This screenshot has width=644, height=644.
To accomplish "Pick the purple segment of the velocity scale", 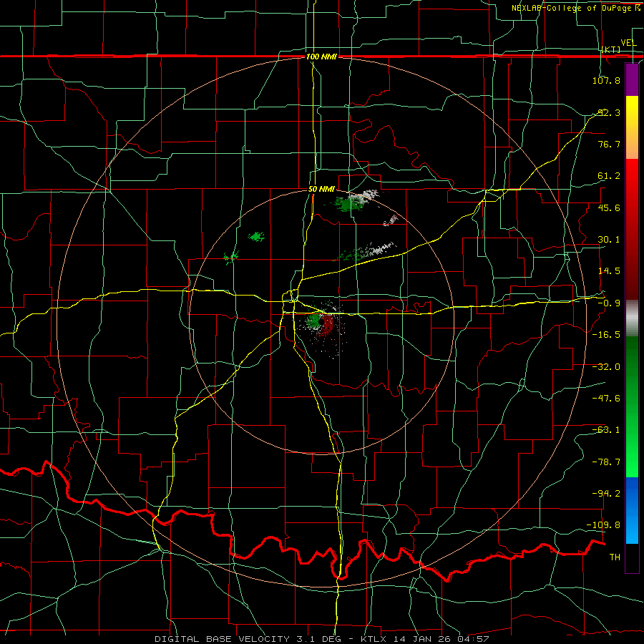I will pyautogui.click(x=632, y=80).
